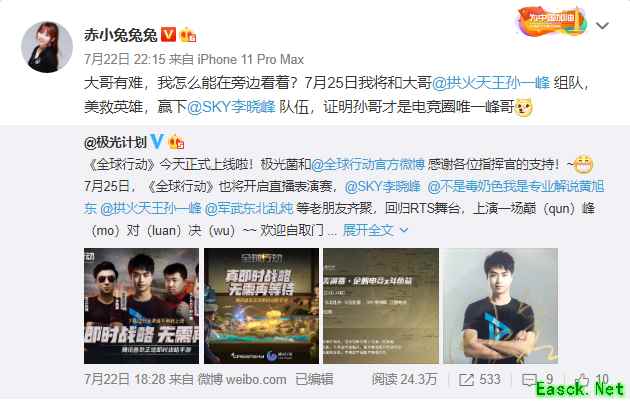Open the @SKY李晓峰 mention in the main post
The width and height of the screenshot is (630, 403).
pos(231,107)
